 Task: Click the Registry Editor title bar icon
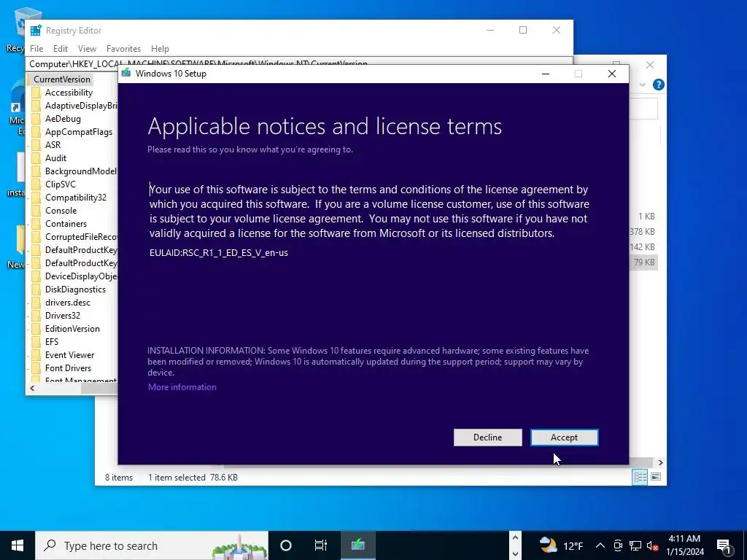point(36,31)
